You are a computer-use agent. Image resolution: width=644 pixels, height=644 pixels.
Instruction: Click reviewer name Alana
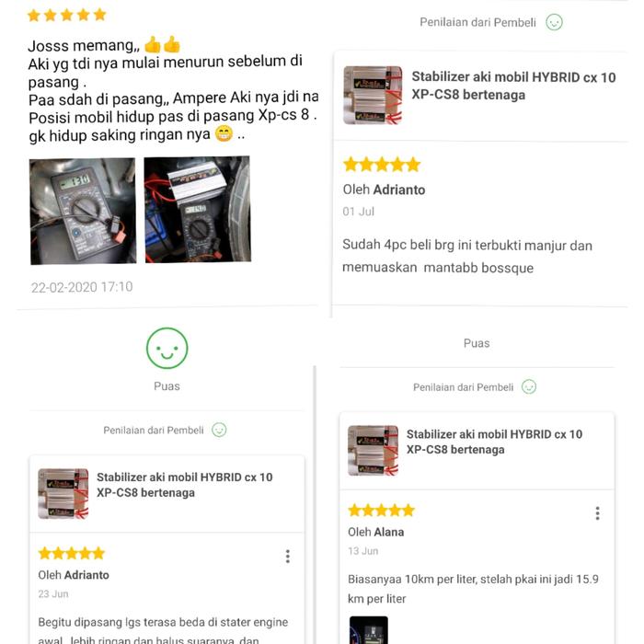(388, 532)
